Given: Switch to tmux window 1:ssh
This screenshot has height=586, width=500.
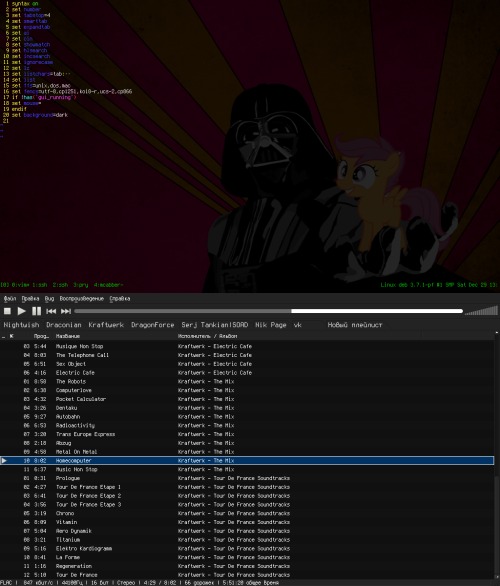Looking at the screenshot, I should (40, 285).
